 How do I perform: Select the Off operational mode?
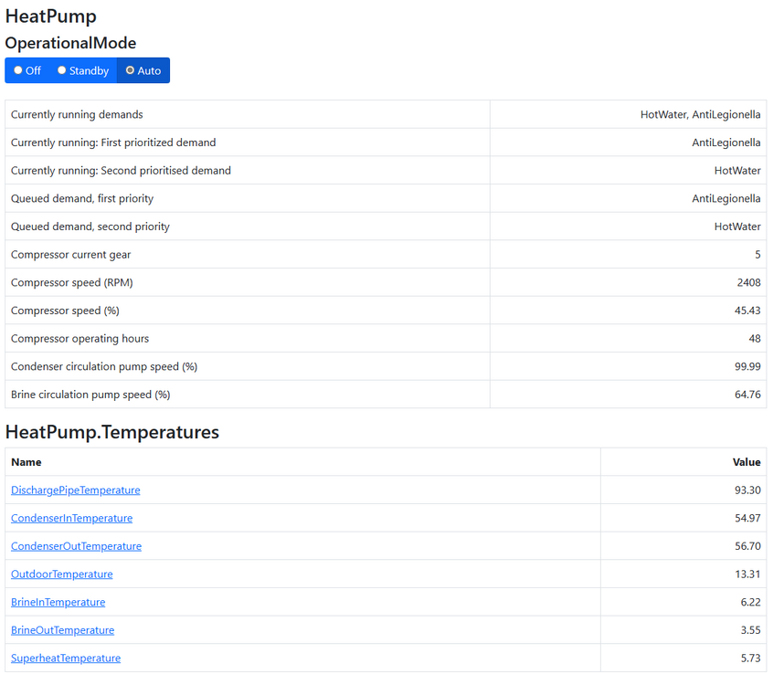[x=26, y=69]
